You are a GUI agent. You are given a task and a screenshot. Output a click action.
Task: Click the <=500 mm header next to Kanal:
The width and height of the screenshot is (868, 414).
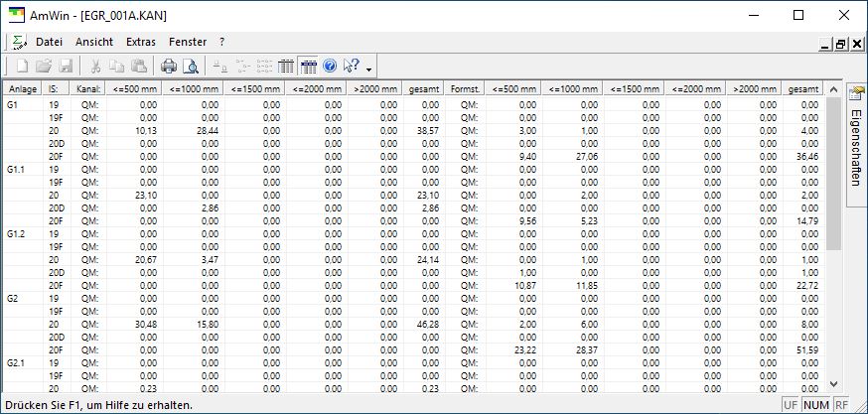coord(134,88)
